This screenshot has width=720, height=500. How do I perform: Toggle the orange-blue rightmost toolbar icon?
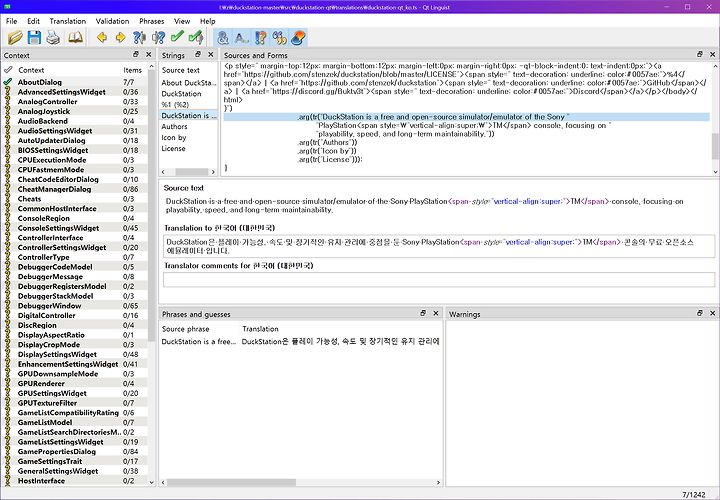click(298, 38)
